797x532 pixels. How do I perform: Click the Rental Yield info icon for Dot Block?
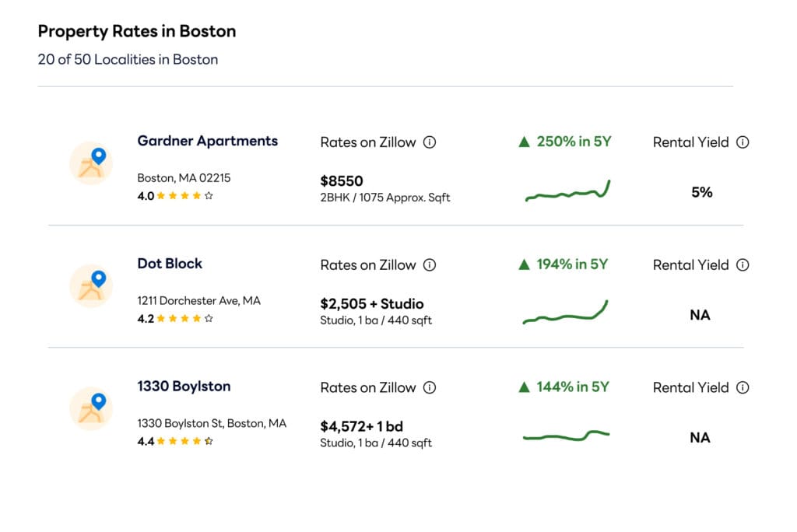[x=742, y=265]
